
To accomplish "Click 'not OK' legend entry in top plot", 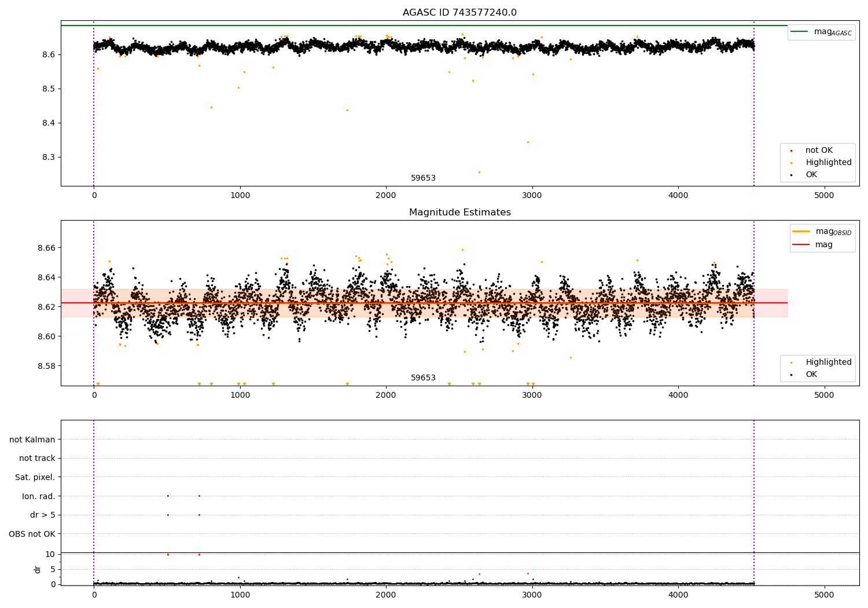I will 819,151.
